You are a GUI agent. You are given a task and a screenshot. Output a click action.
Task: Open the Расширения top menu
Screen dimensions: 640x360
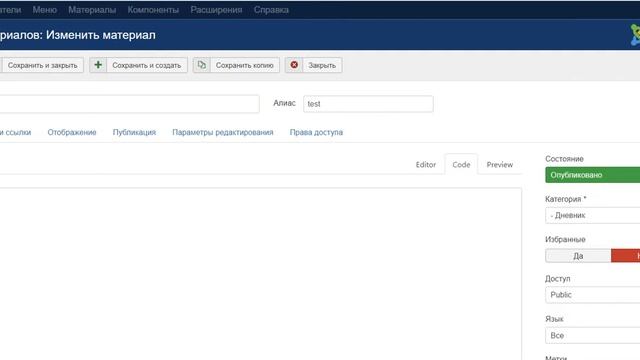(216, 10)
